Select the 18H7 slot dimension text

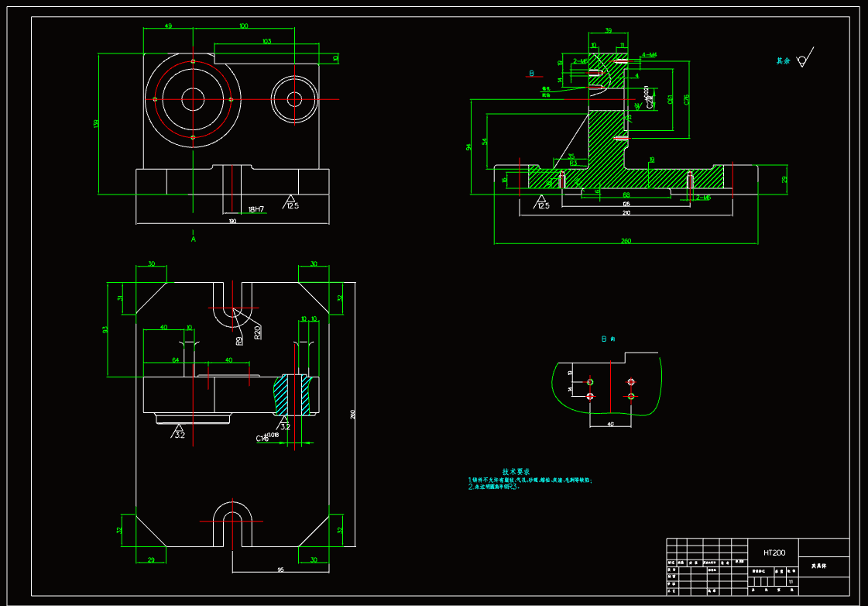tap(256, 209)
